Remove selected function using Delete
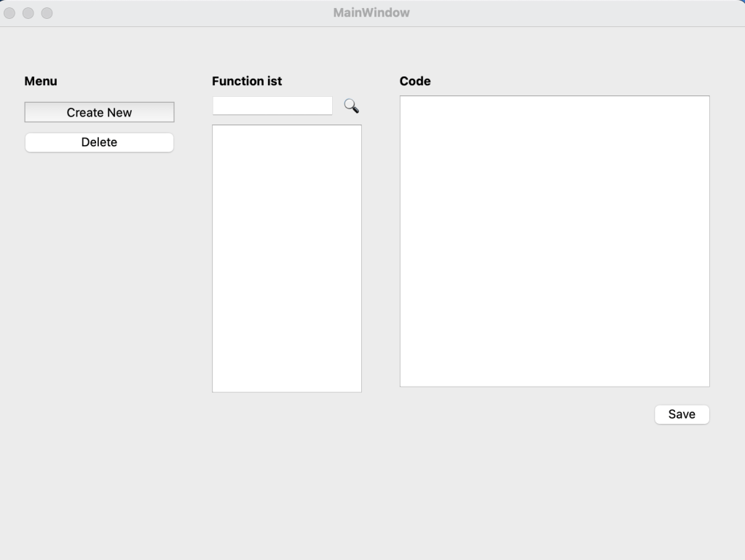Viewport: 745px width, 560px height. [99, 143]
